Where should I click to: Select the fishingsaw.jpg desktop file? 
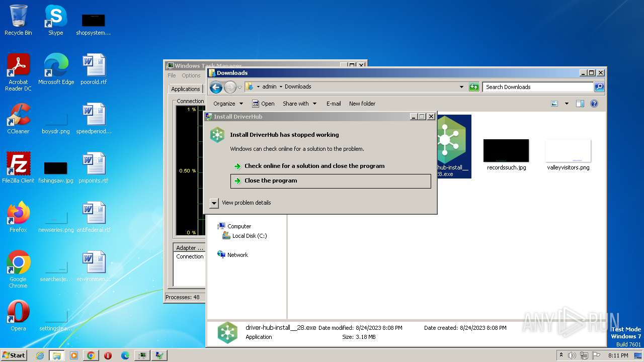click(x=56, y=172)
